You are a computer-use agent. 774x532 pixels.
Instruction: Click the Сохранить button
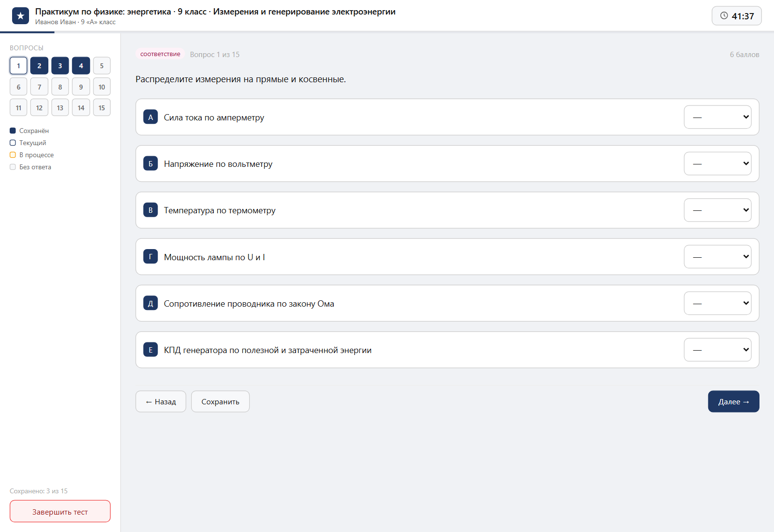220,401
